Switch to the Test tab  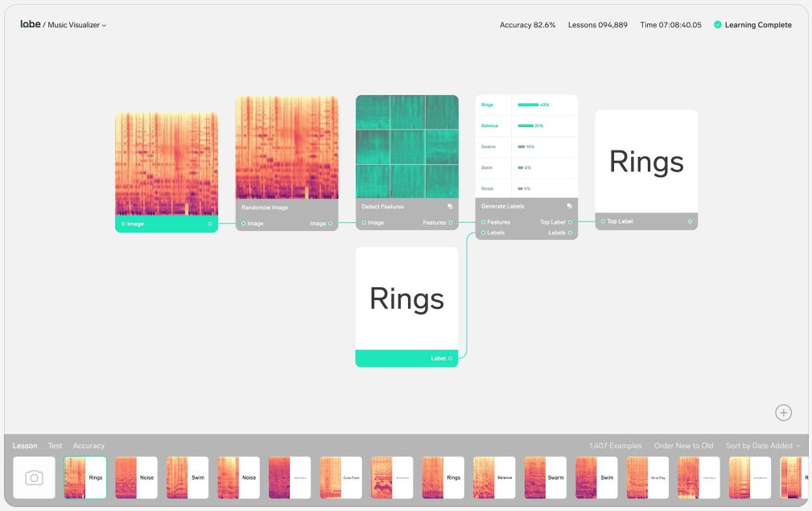[x=55, y=446]
